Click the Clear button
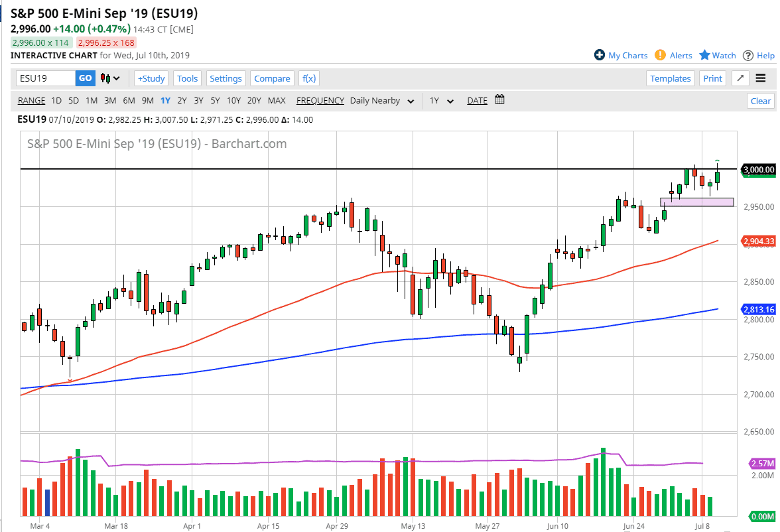This screenshot has width=780, height=532. (761, 101)
